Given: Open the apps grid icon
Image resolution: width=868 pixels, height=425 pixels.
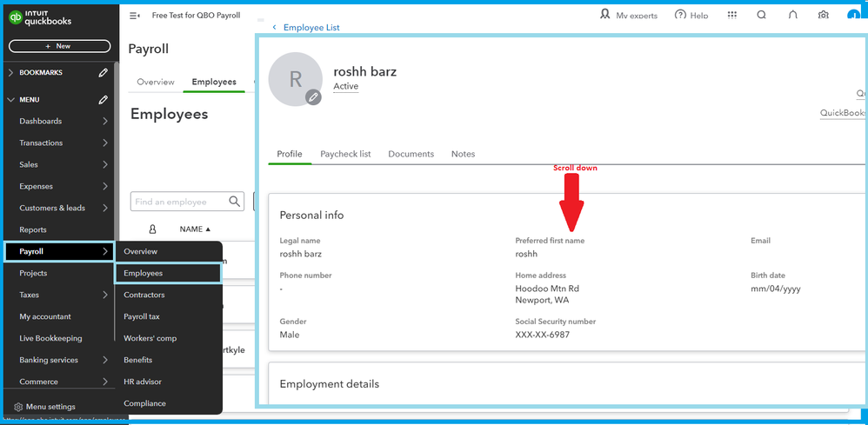Looking at the screenshot, I should click(x=731, y=16).
